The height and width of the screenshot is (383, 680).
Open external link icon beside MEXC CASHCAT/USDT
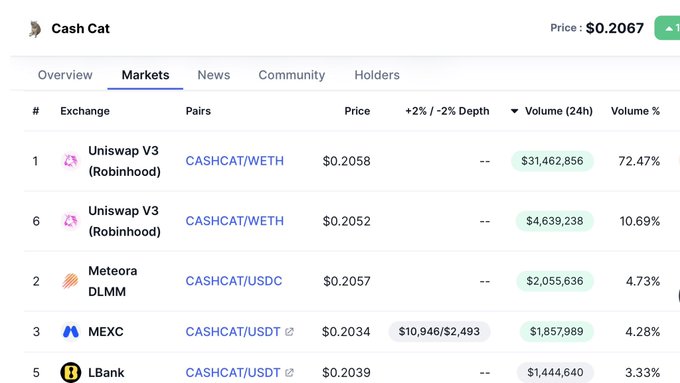[289, 332]
